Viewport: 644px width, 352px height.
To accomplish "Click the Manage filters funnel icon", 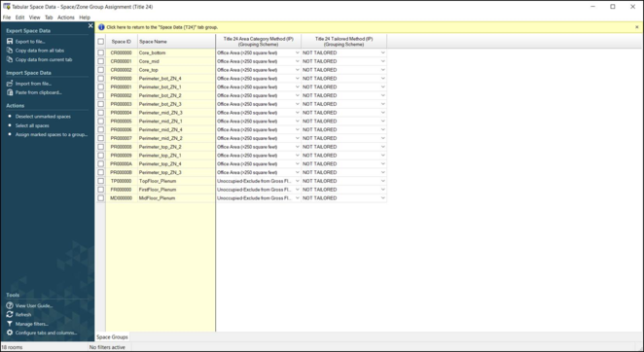I will (x=10, y=324).
